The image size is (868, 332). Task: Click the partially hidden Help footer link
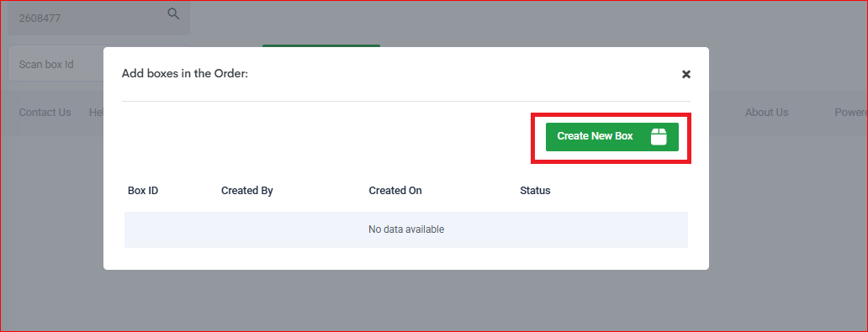click(97, 113)
